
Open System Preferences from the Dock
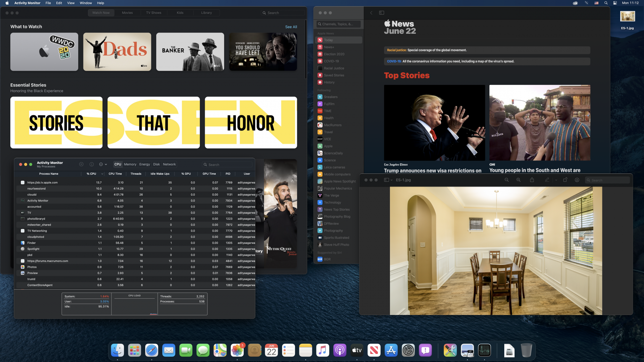[x=408, y=350]
